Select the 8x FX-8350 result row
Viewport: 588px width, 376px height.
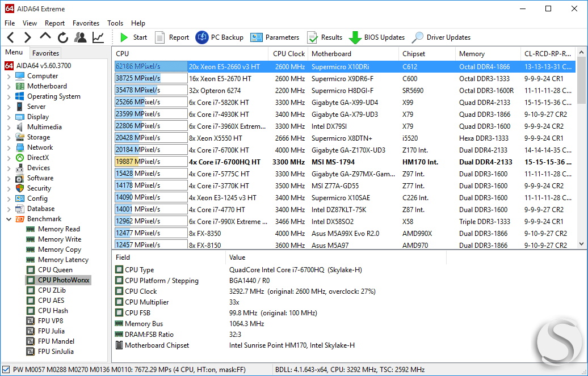pyautogui.click(x=345, y=234)
